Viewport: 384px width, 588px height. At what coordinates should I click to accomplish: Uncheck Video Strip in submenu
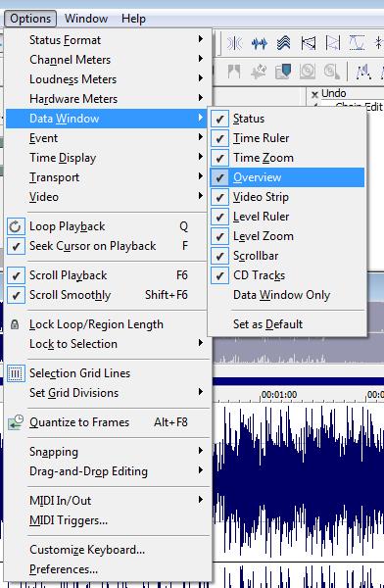[287, 197]
